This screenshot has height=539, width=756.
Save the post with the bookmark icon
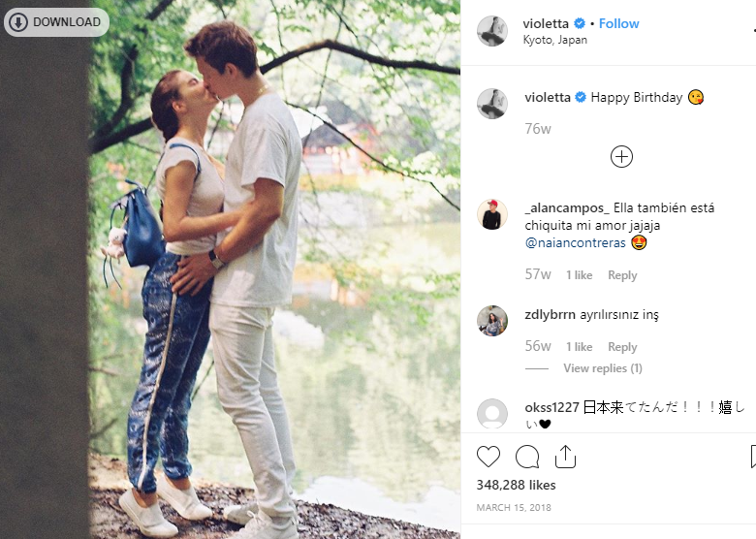point(753,456)
